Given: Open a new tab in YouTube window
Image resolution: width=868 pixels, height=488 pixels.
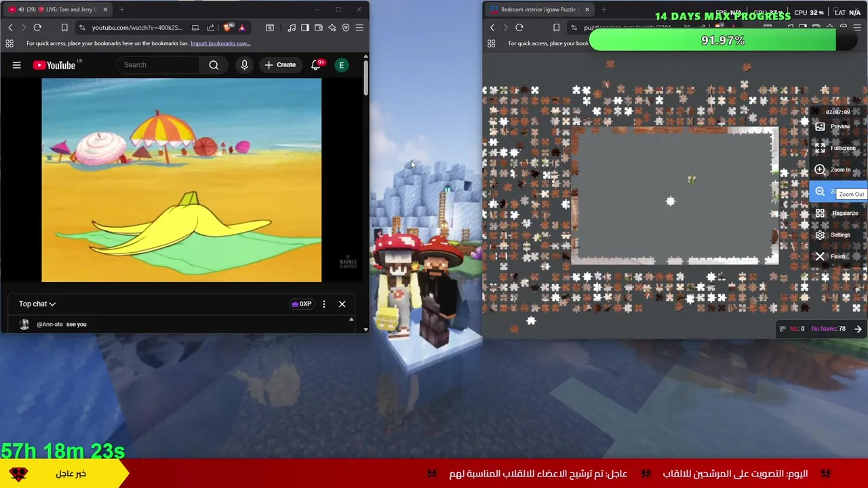Looking at the screenshot, I should [122, 9].
